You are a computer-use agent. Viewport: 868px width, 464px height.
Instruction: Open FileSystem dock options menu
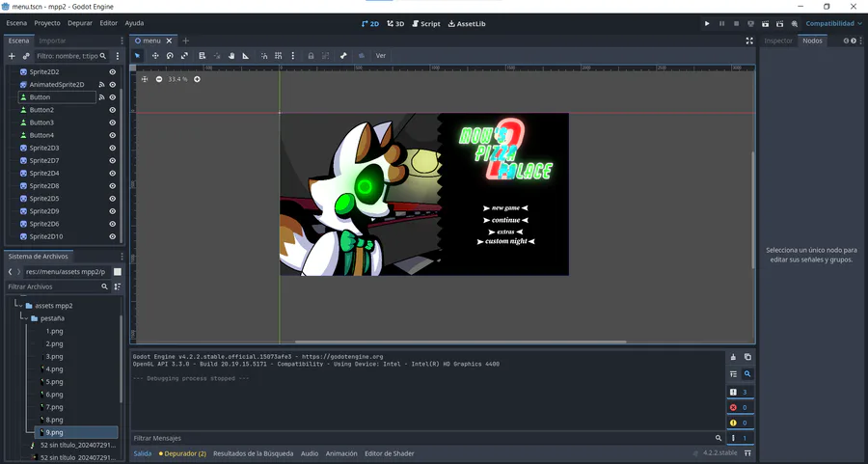pos(122,257)
